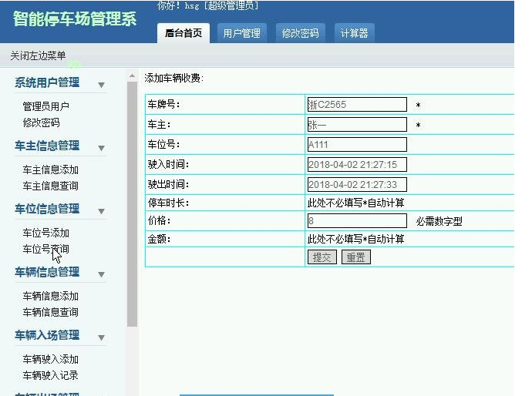This screenshot has height=396, width=532.
Task: Click the 驶入时间 input field
Action: (357, 164)
